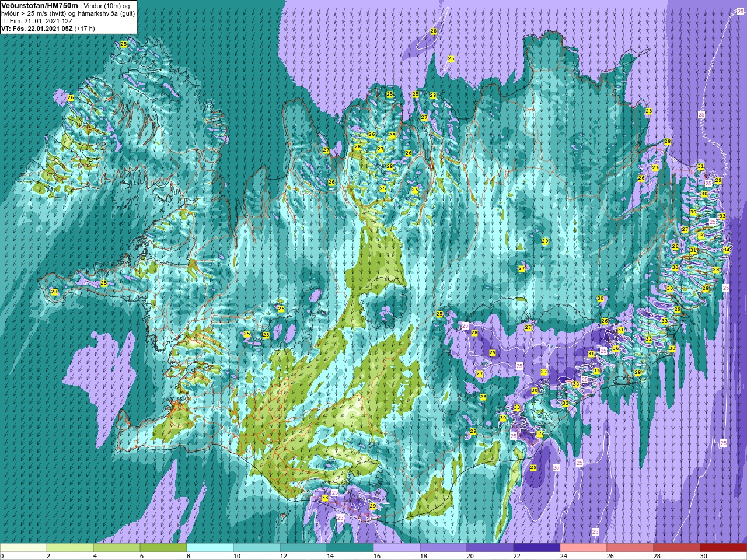Click the "Veðurstofan/HM750m" title text

coord(40,5)
